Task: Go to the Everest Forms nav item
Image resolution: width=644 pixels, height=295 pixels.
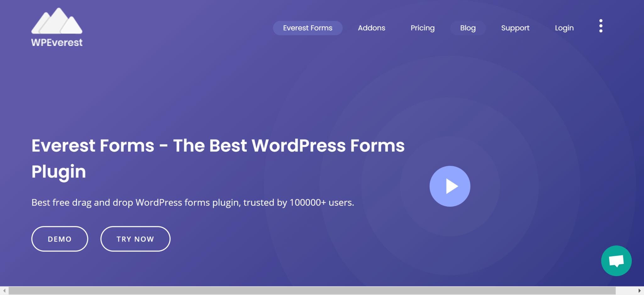Action: pyautogui.click(x=308, y=28)
